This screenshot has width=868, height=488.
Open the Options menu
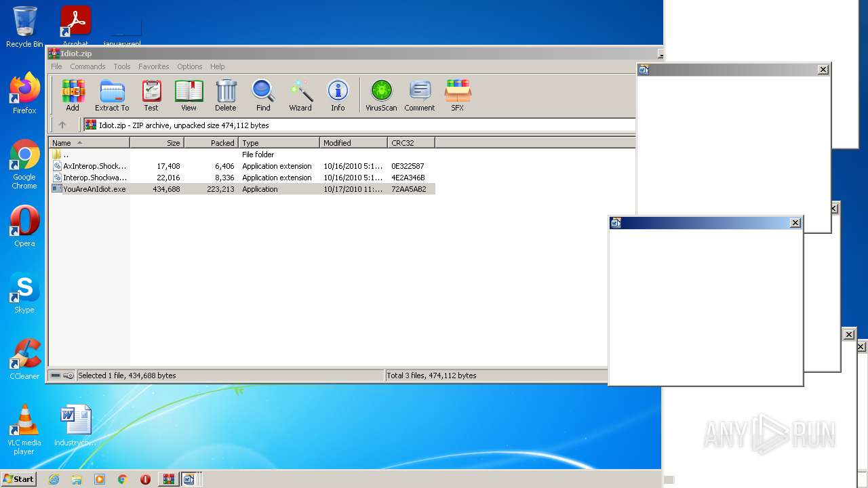point(190,66)
